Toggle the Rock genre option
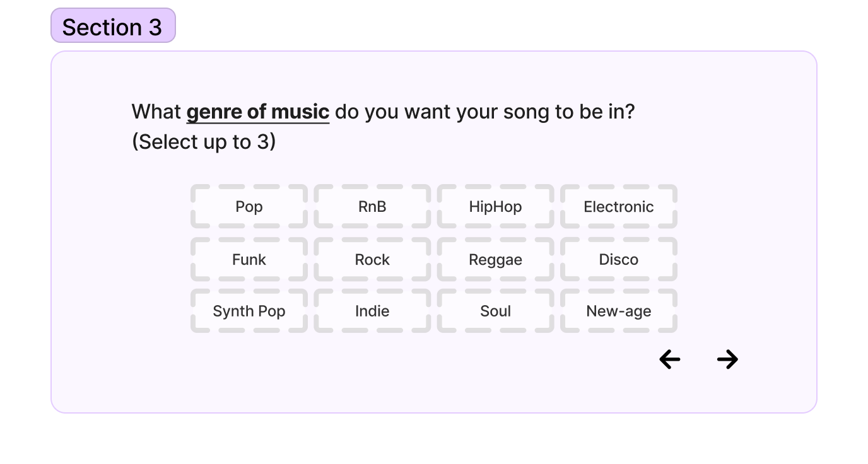Screen dimensions: 868x464 (x=372, y=260)
